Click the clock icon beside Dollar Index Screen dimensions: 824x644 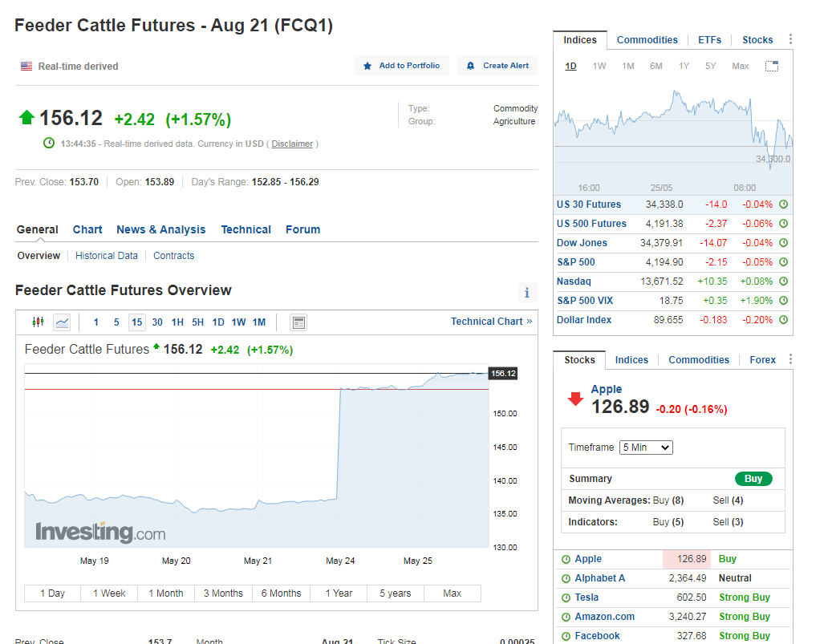tap(784, 320)
